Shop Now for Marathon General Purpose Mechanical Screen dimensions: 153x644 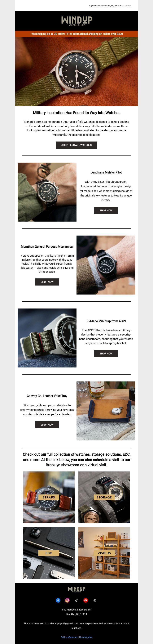(47, 282)
